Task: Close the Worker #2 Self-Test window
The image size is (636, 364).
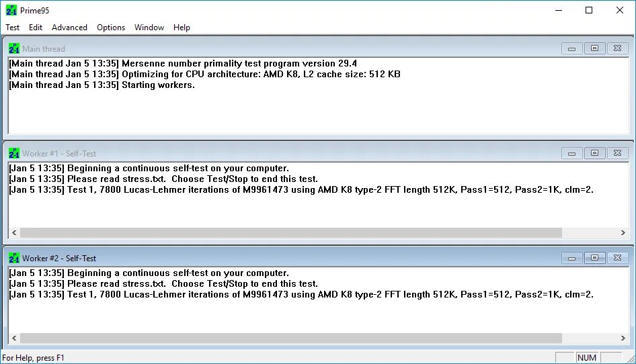Action: point(617,258)
